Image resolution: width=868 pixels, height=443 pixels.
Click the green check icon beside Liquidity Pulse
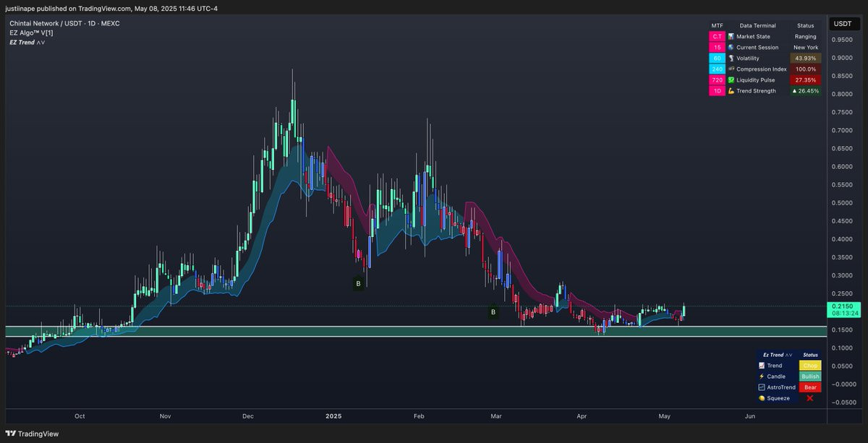pos(731,79)
